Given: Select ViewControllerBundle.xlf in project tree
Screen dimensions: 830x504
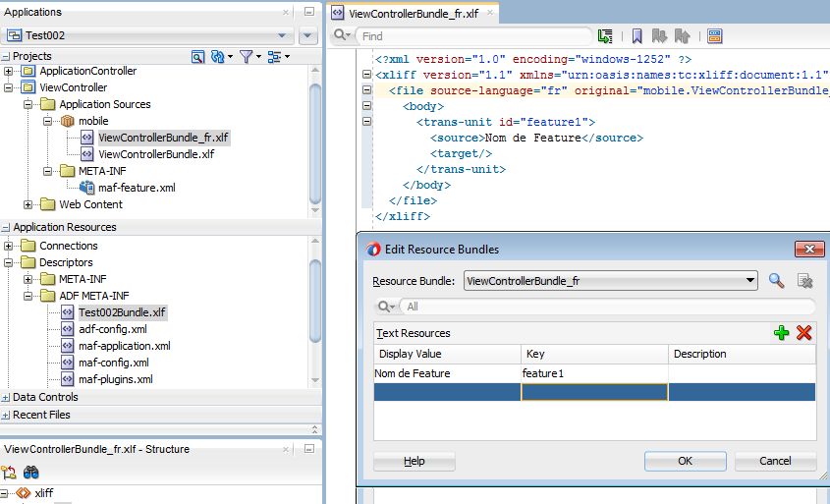Looking at the screenshot, I should coord(156,154).
